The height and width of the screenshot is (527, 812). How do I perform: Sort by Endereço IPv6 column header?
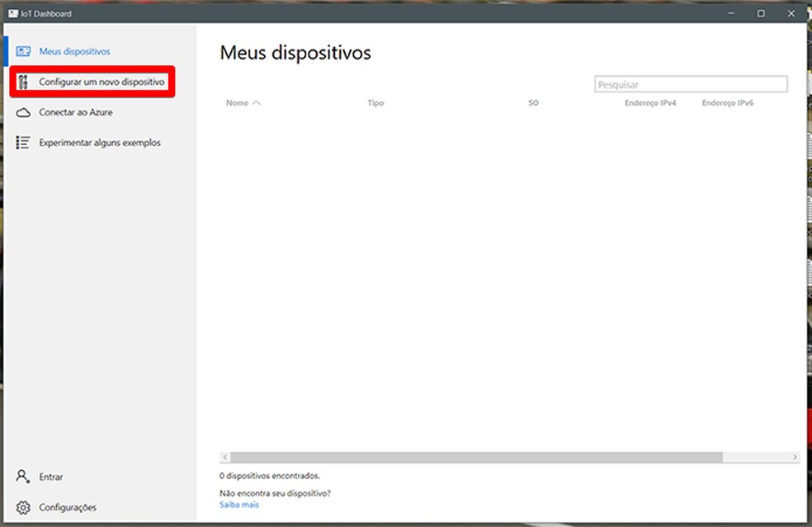[728, 103]
